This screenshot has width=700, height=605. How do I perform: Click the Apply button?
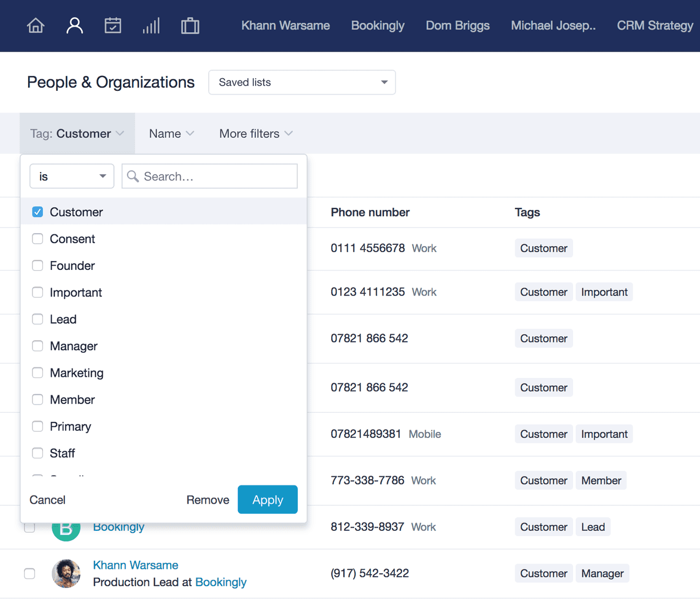(x=267, y=500)
